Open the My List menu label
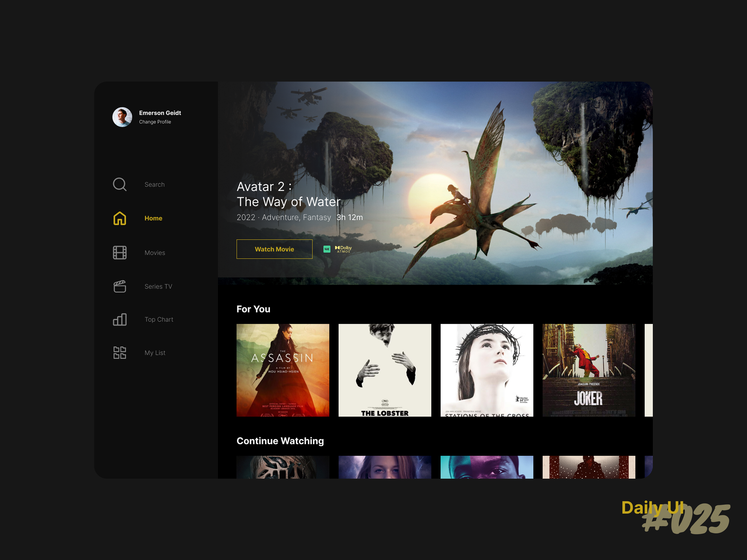The width and height of the screenshot is (747, 560). pos(155,353)
